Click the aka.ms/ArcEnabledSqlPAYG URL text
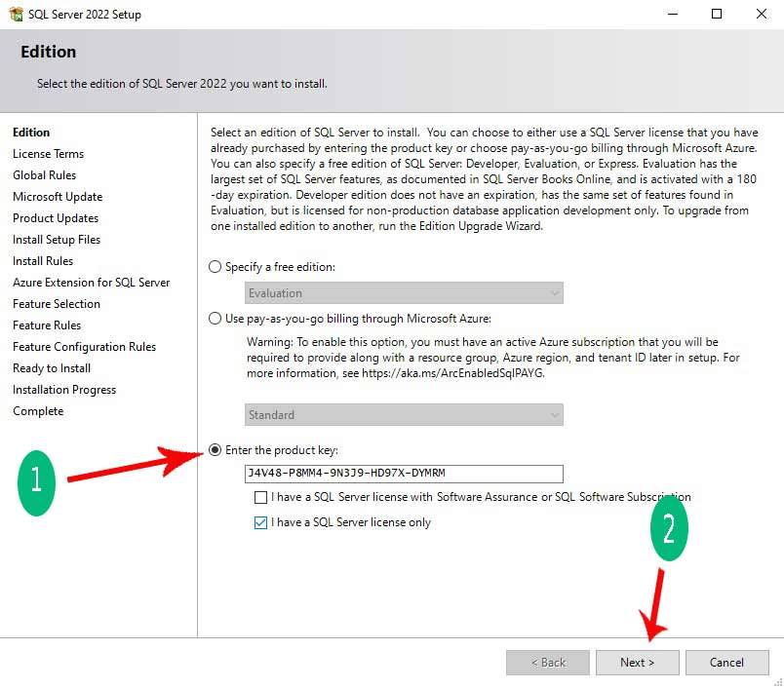Viewport: 784px width, 688px height. tap(452, 373)
